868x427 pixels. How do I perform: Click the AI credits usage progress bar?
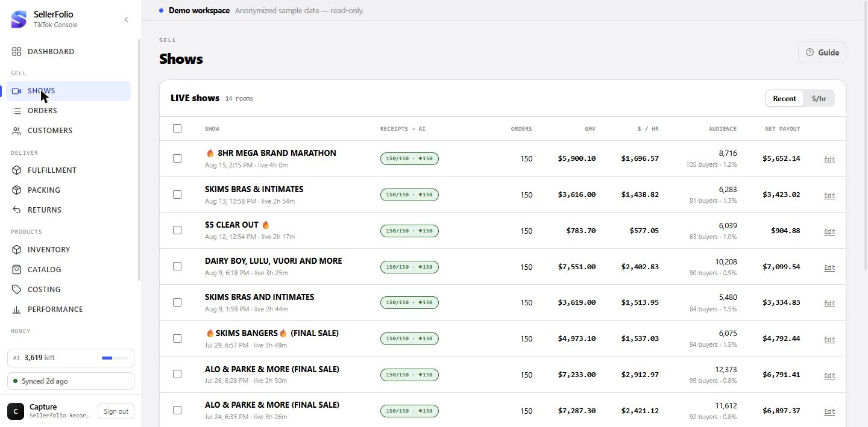tap(115, 358)
